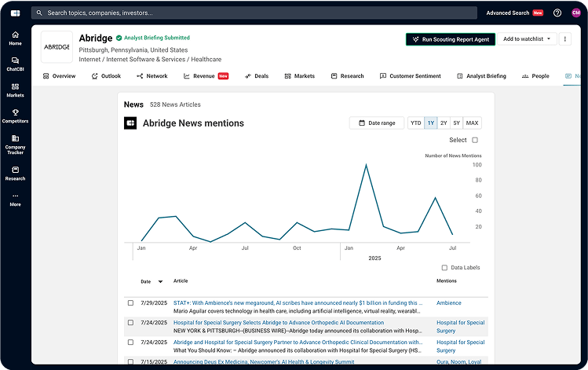Go to Markets in the left sidebar

[x=15, y=90]
